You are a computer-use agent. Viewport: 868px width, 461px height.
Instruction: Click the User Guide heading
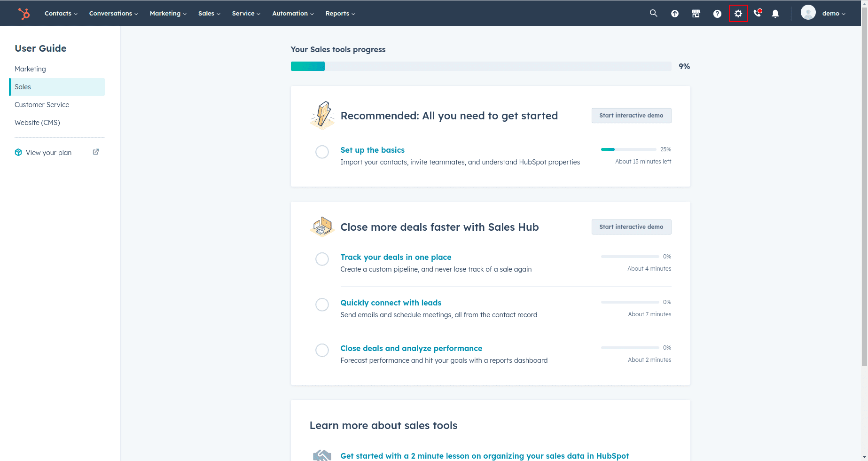pos(40,48)
